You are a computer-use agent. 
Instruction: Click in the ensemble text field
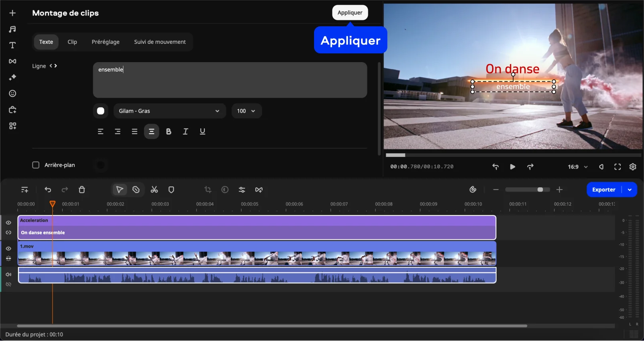(x=230, y=80)
